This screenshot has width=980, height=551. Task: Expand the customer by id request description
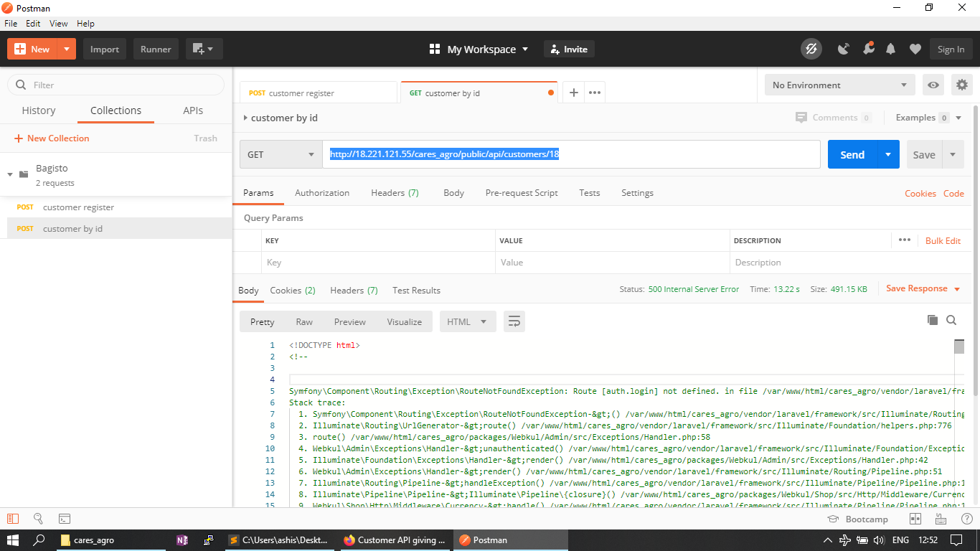245,118
